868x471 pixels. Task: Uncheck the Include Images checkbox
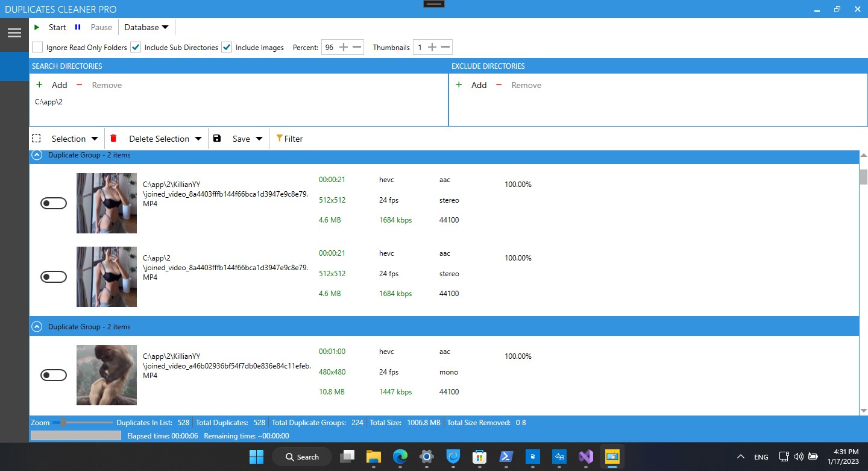tap(227, 47)
